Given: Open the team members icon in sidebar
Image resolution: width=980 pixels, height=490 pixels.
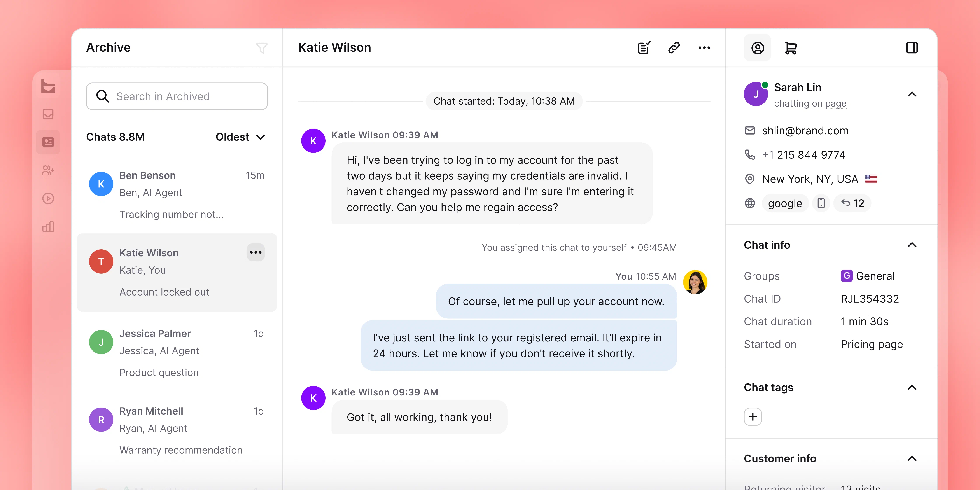Looking at the screenshot, I should pyautogui.click(x=48, y=170).
